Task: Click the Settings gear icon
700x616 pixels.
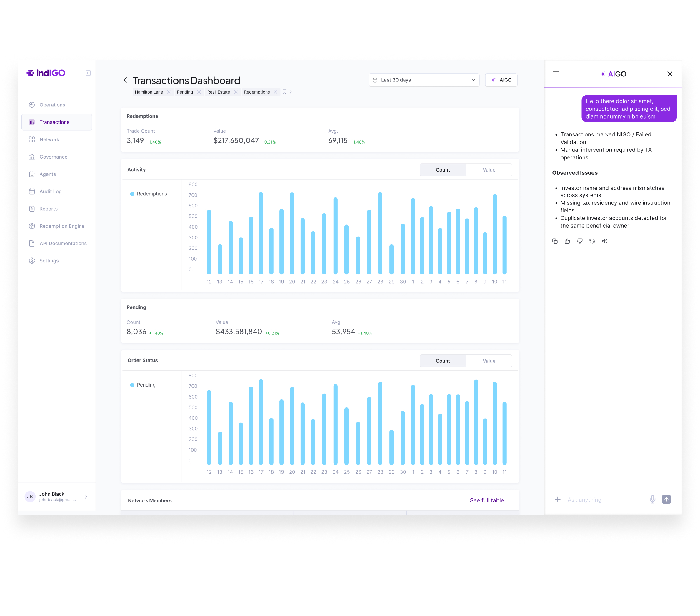Action: point(32,261)
